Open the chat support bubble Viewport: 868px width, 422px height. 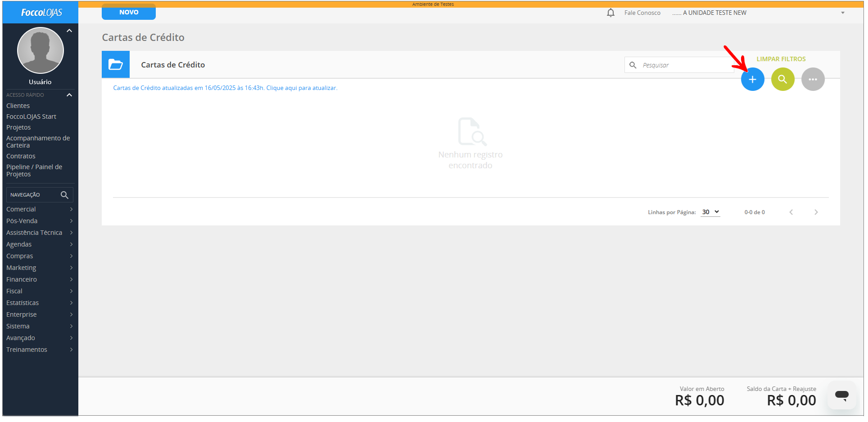pos(841,395)
